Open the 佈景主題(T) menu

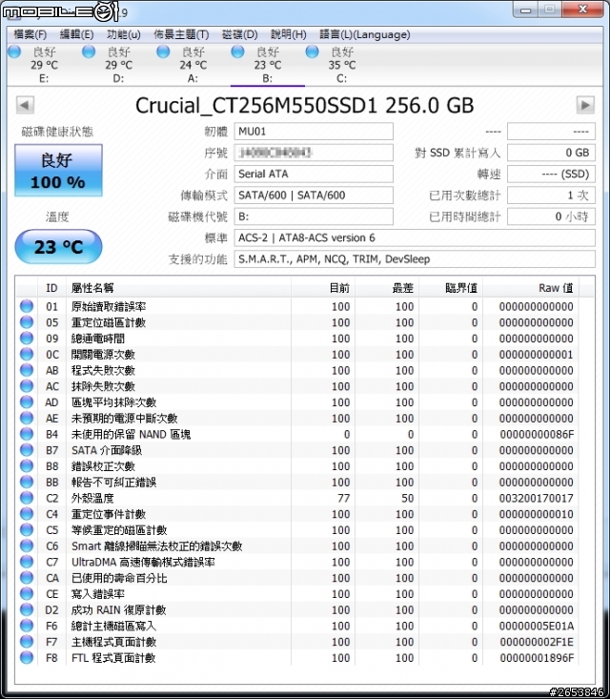[181, 34]
